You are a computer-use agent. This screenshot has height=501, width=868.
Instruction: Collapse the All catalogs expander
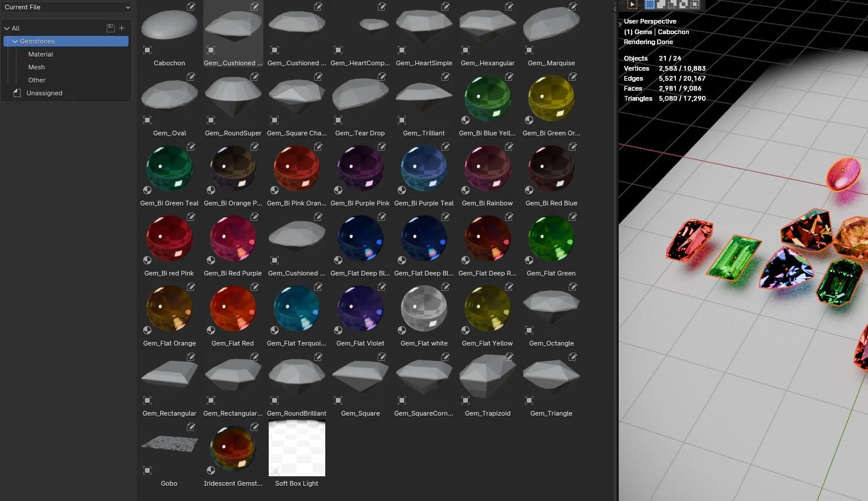point(6,28)
